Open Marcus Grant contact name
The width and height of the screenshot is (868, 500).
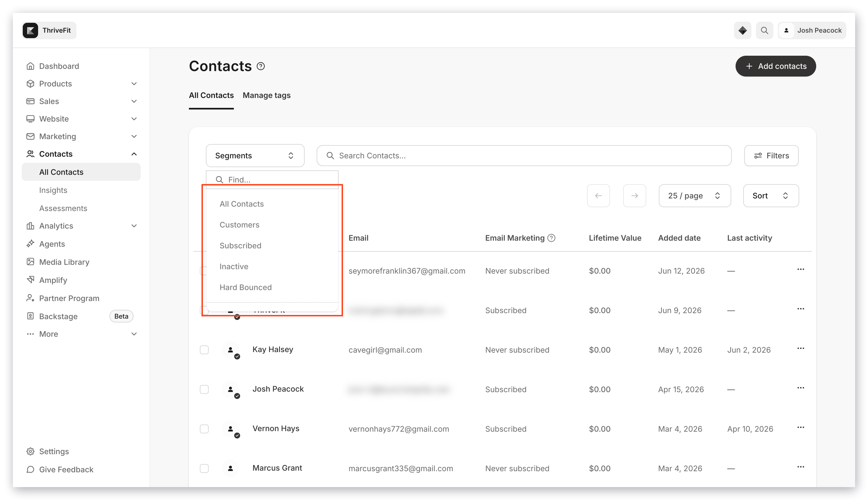tap(277, 468)
